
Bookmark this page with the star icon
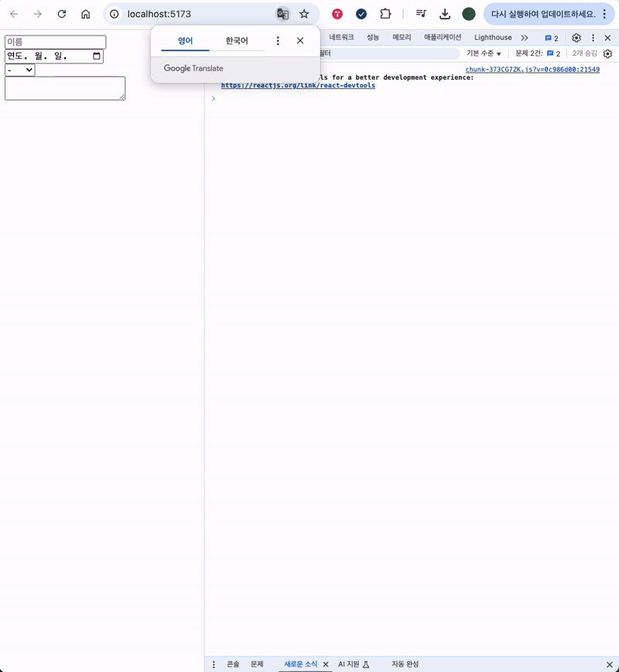tap(304, 14)
